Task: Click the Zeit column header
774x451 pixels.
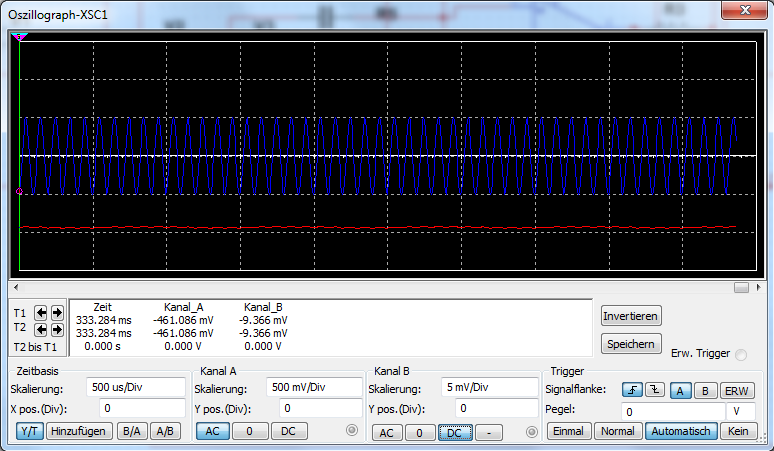Action: coord(102,307)
